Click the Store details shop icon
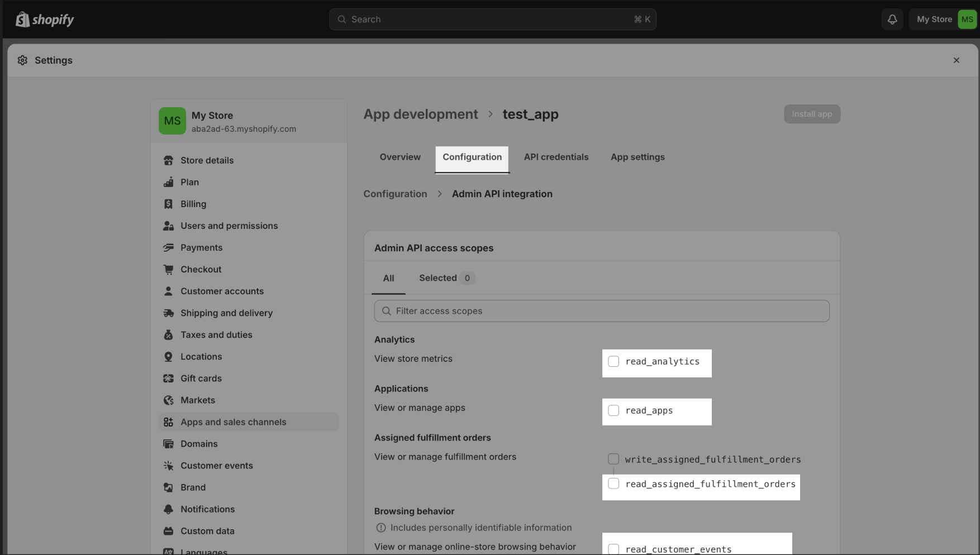The width and height of the screenshot is (980, 555). 168,160
